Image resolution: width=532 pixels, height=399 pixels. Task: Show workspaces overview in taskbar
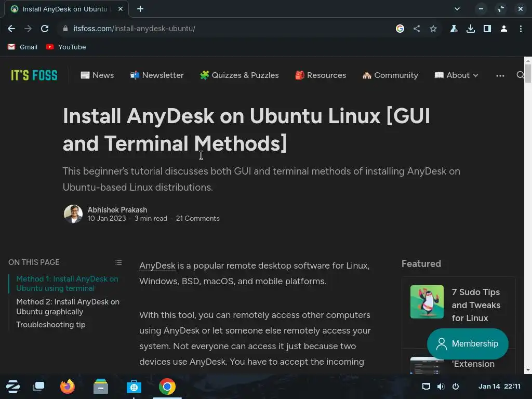38,387
